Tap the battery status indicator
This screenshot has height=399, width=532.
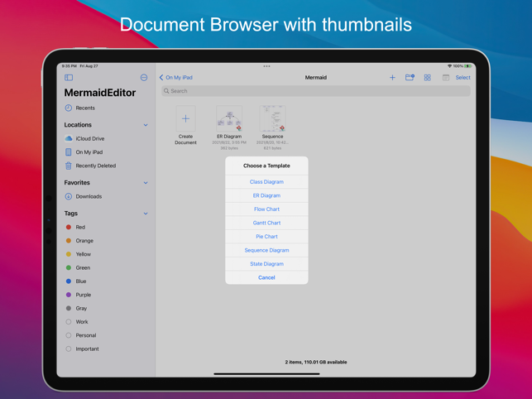468,66
